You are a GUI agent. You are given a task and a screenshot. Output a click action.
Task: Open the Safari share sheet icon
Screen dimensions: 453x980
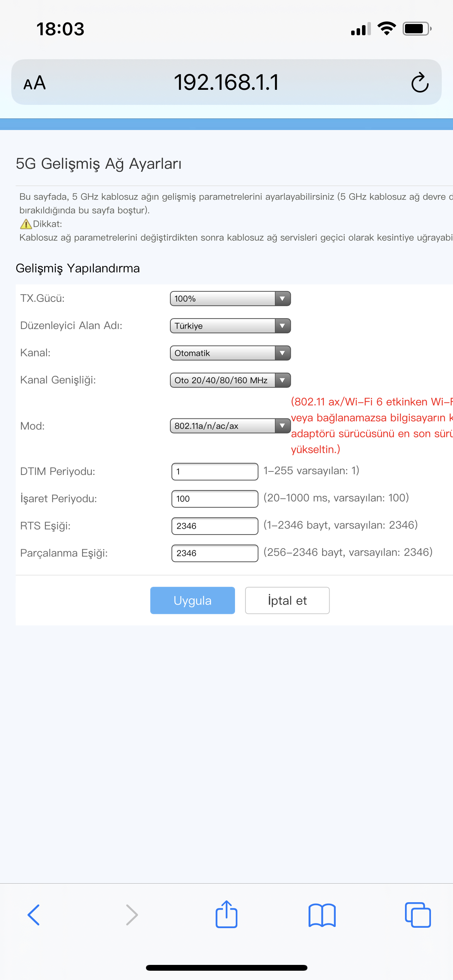click(x=226, y=914)
